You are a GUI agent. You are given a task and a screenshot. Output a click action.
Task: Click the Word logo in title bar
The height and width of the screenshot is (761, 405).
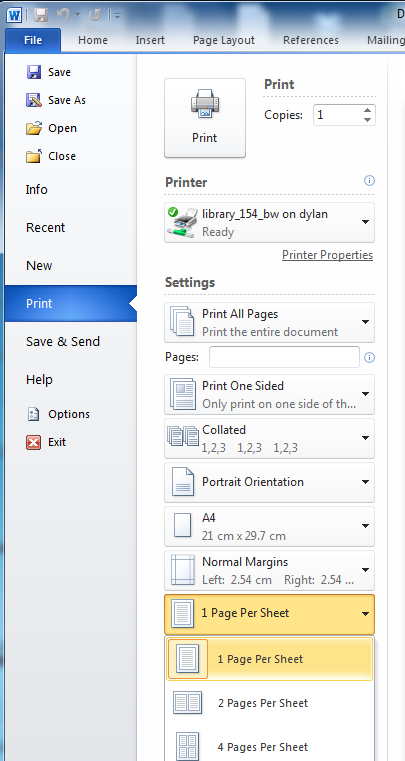[x=14, y=15]
